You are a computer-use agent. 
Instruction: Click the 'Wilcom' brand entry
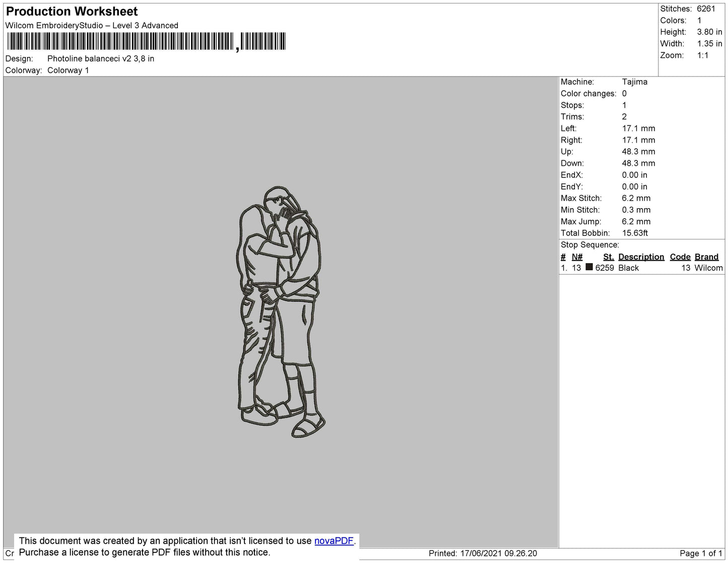click(708, 268)
